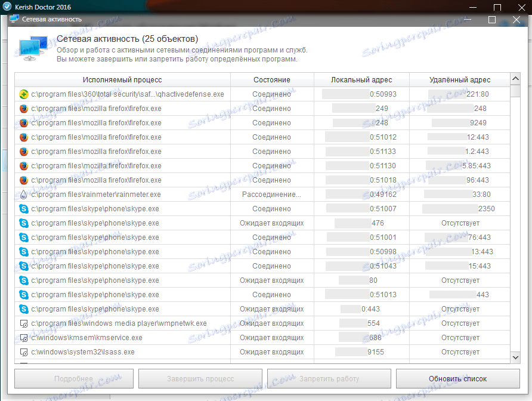
Task: Select the qhactivedefense.exe process path
Action: 128,94
